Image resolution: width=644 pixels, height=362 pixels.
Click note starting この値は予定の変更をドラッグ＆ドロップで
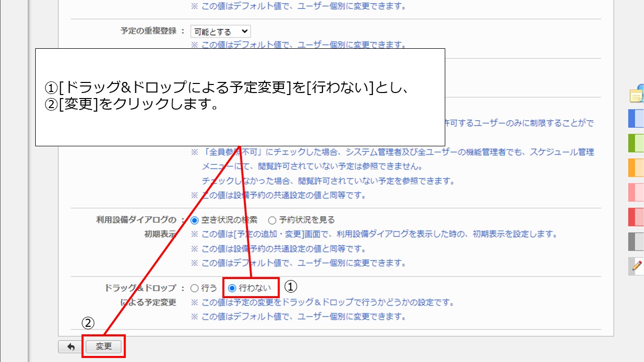[323, 303]
